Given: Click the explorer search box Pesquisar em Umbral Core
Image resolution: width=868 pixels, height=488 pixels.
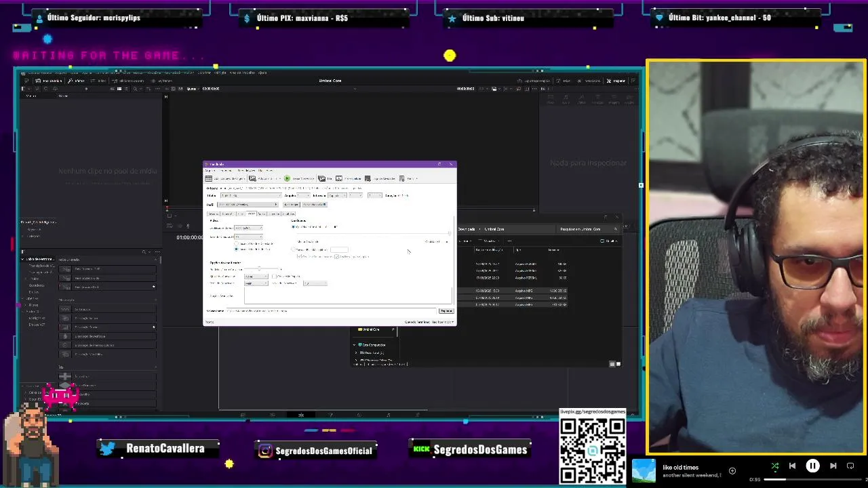Looking at the screenshot, I should 588,229.
